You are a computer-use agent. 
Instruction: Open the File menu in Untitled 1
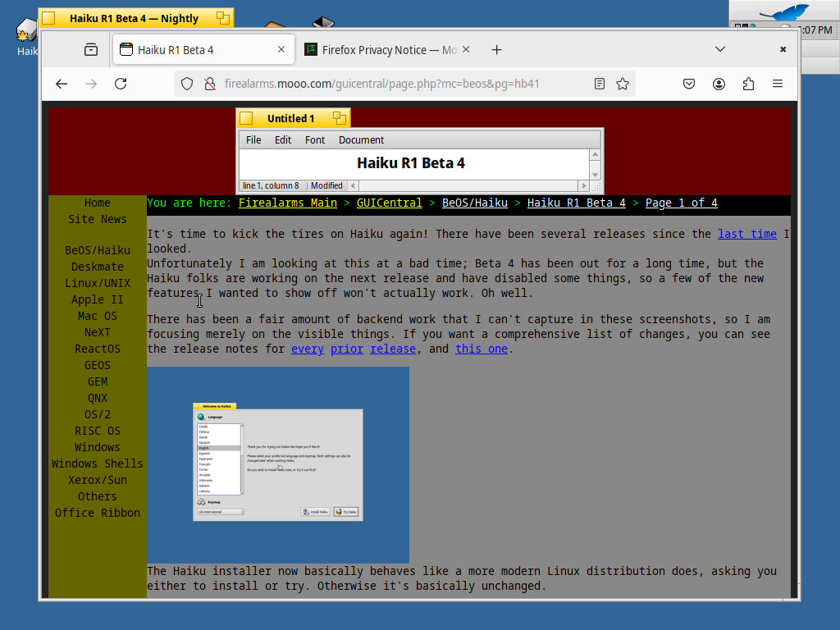[x=253, y=139]
